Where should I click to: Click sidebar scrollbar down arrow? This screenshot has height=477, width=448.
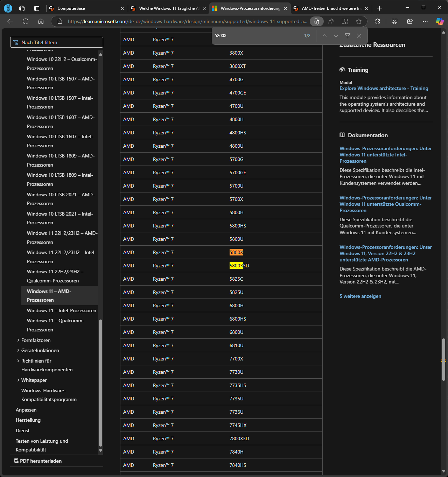click(x=101, y=451)
